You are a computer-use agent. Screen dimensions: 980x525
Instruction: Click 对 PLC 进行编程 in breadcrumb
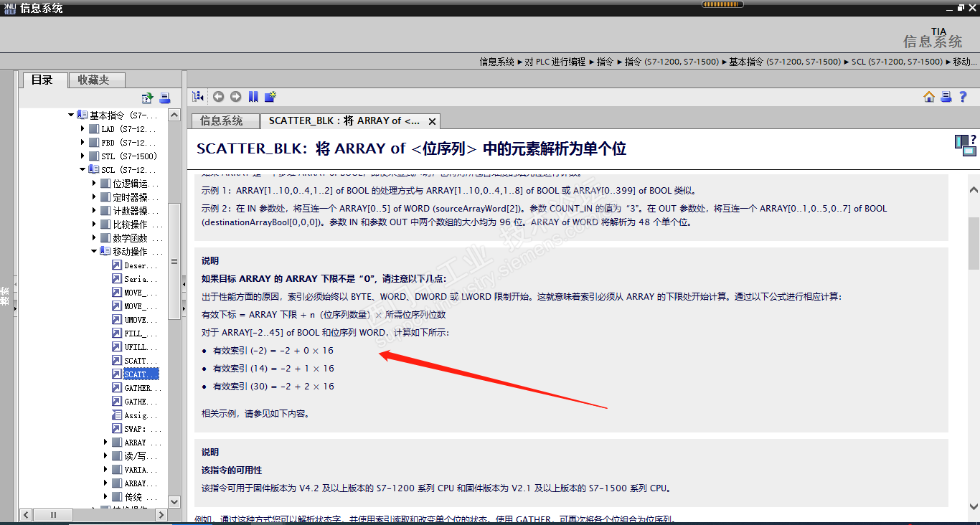555,62
